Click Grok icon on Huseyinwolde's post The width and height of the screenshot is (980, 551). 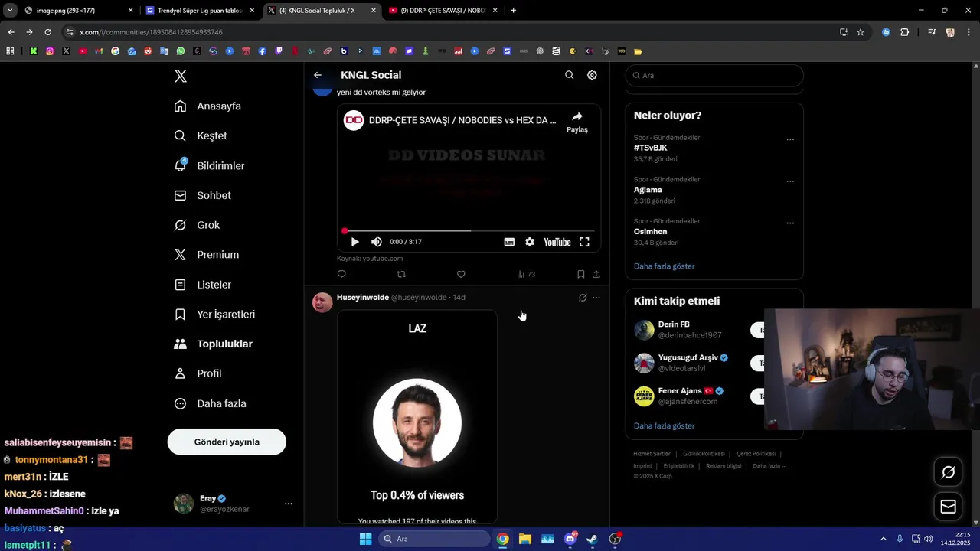[x=583, y=298]
